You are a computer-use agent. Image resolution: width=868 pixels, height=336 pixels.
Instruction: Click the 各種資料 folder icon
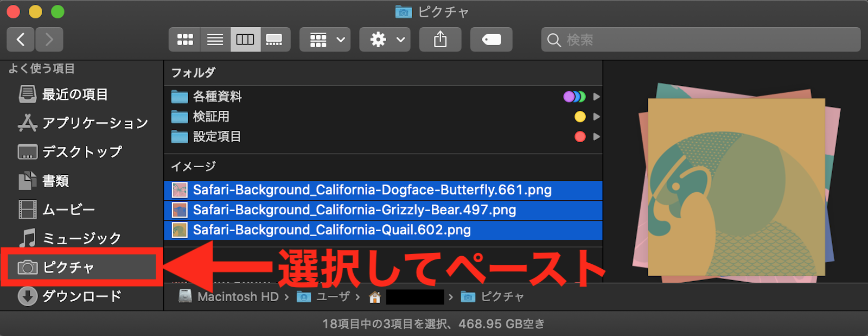click(180, 97)
